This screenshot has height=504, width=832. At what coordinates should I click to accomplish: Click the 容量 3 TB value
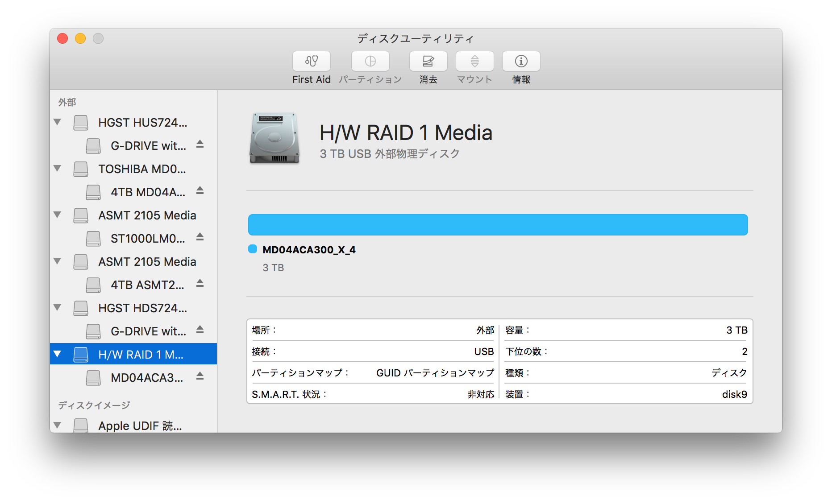[736, 330]
